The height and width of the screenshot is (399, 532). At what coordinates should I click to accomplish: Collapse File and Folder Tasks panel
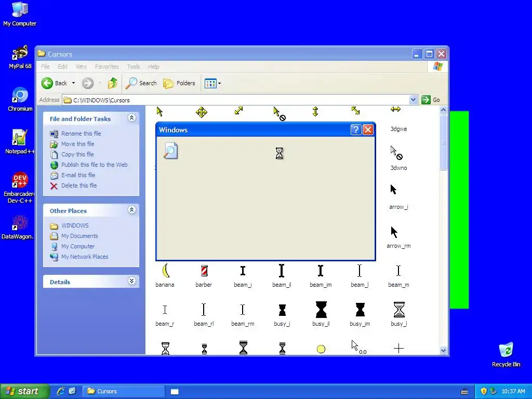[x=131, y=118]
